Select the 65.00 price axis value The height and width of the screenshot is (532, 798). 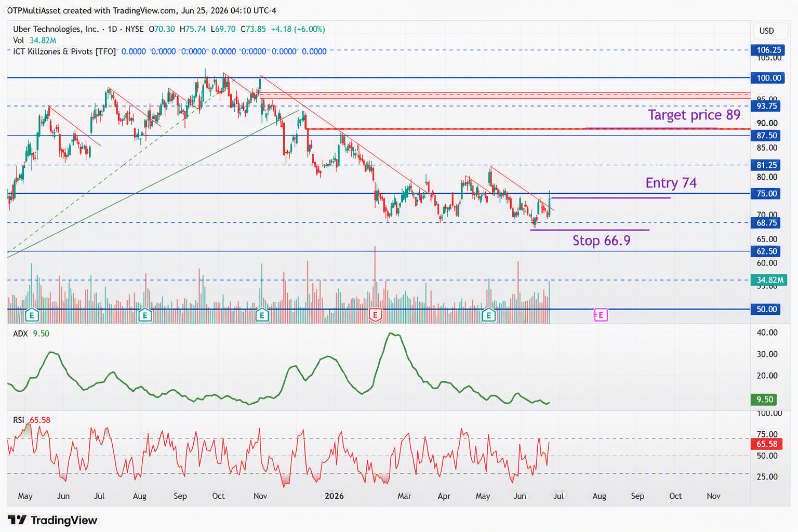(x=767, y=240)
